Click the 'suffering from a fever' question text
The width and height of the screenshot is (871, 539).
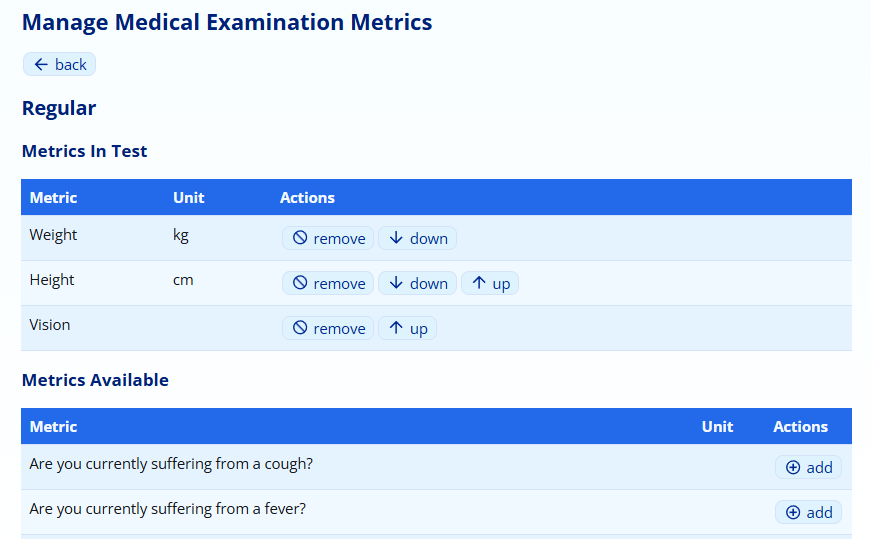pos(168,509)
